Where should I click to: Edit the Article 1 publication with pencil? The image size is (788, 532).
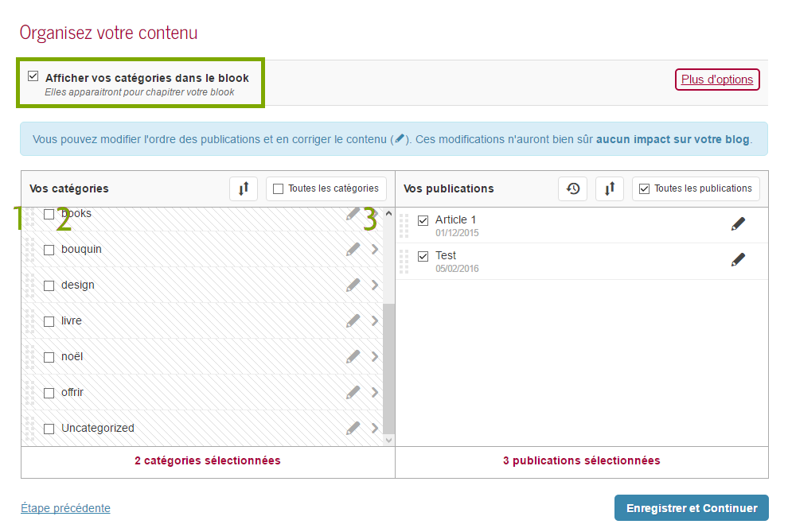738,224
